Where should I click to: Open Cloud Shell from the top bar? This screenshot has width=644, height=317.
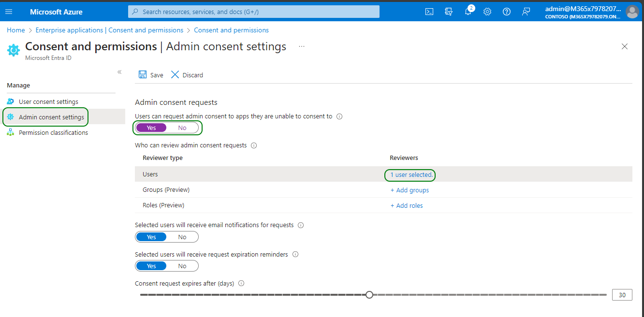pos(429,12)
